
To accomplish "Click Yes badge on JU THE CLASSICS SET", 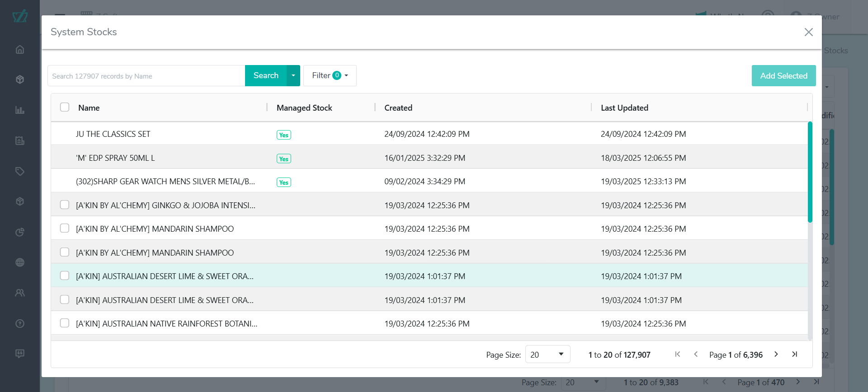I will click(284, 135).
